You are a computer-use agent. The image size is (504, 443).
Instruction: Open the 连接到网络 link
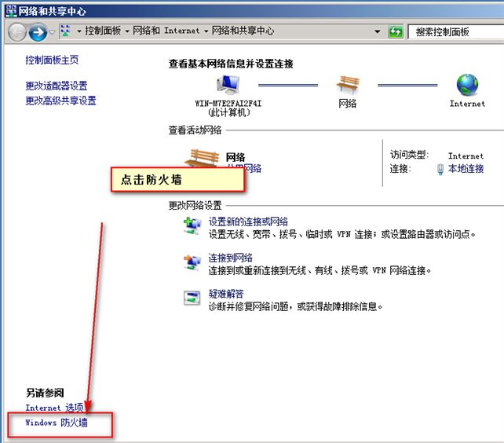[231, 258]
